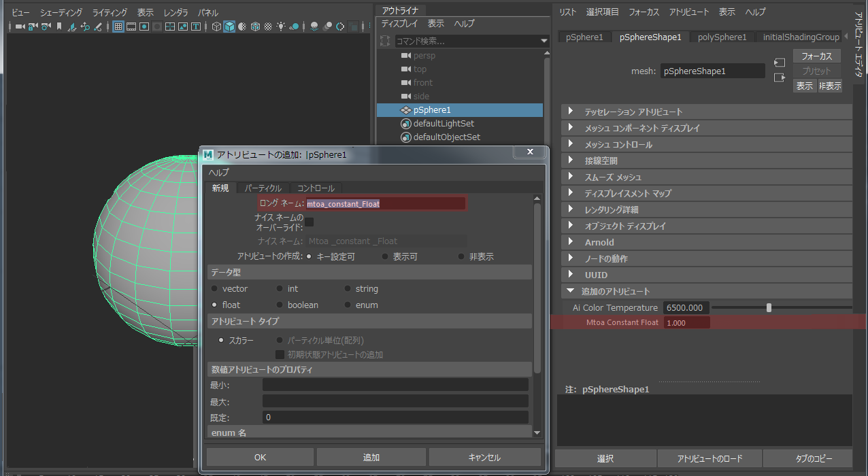Activate the use all lights icon
The image size is (868, 476).
pos(280,26)
